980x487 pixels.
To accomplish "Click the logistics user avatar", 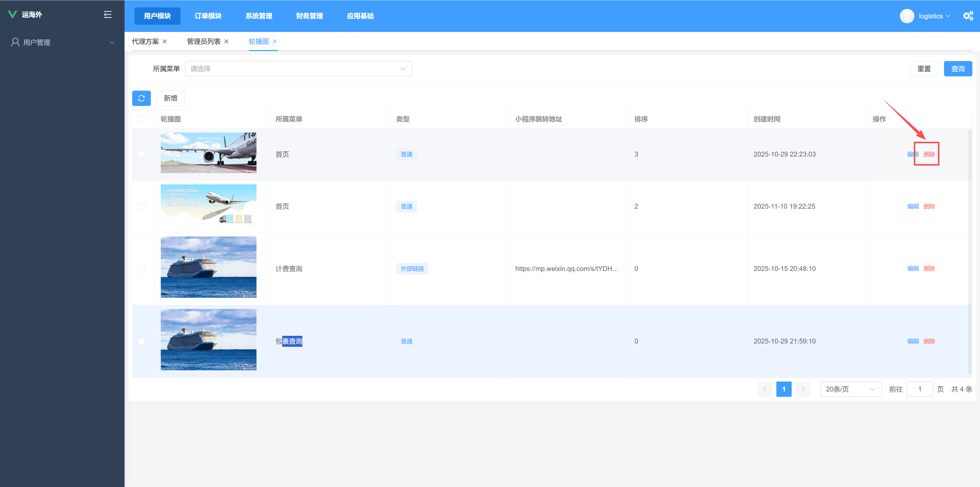I will [906, 16].
